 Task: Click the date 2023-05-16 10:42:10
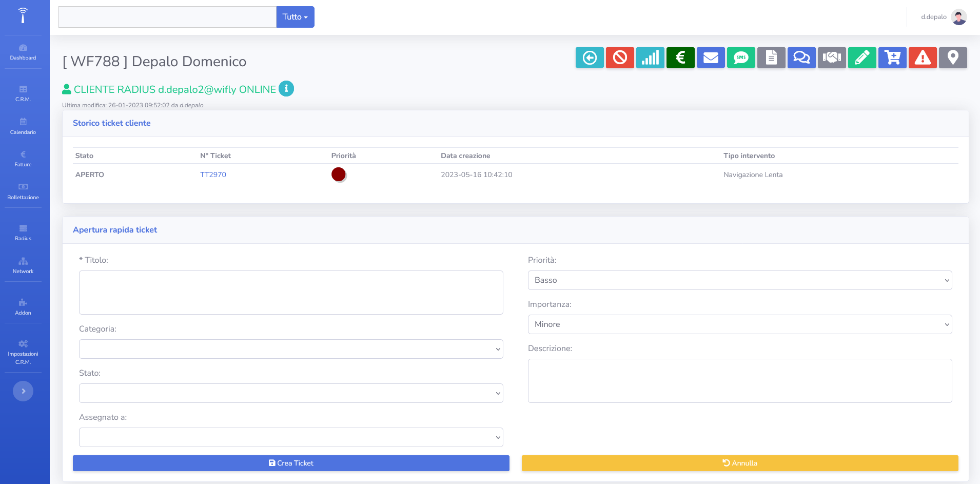477,175
